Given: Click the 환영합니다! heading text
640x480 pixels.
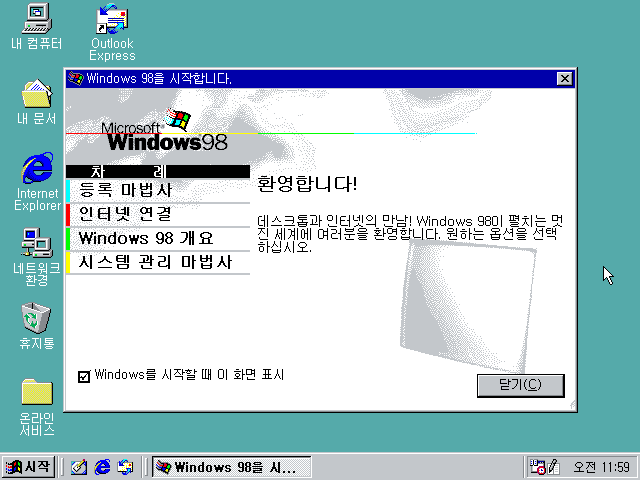Looking at the screenshot, I should click(x=307, y=184).
